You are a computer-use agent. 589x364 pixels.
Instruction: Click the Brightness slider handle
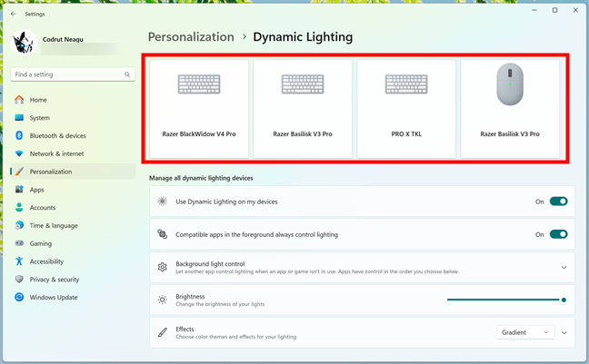(x=564, y=300)
